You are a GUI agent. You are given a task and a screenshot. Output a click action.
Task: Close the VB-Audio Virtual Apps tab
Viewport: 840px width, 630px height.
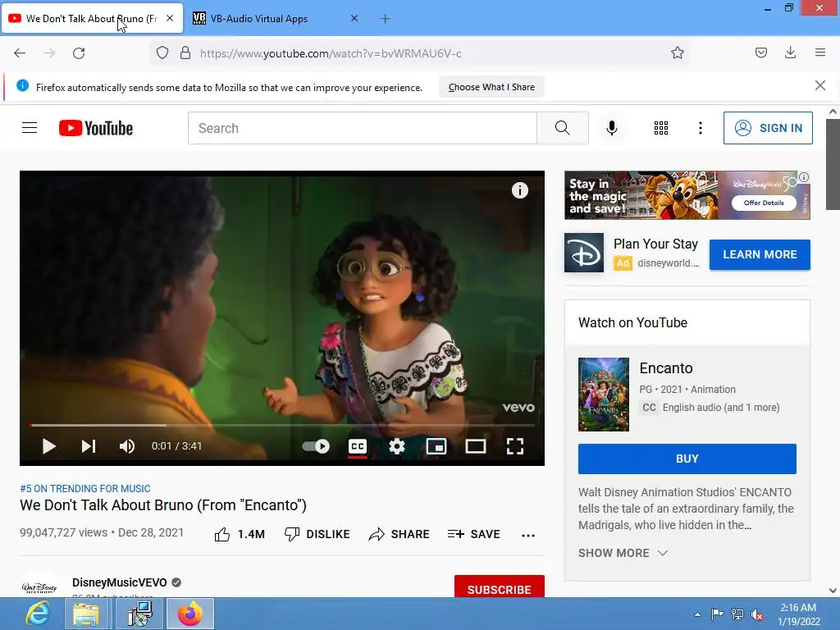click(354, 18)
